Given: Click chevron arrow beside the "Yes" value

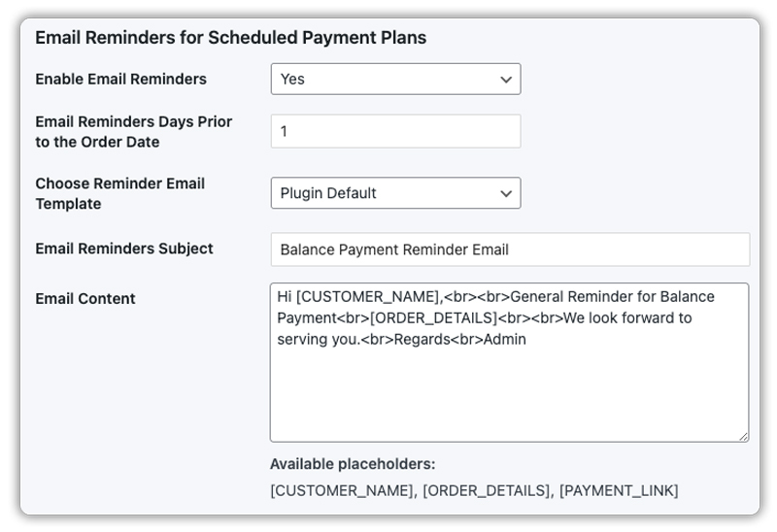Looking at the screenshot, I should pyautogui.click(x=505, y=79).
